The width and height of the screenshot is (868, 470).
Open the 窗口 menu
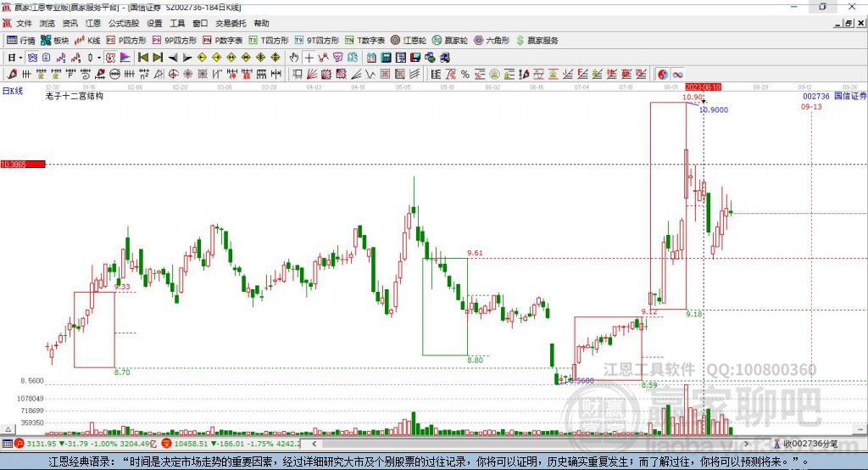point(200,23)
